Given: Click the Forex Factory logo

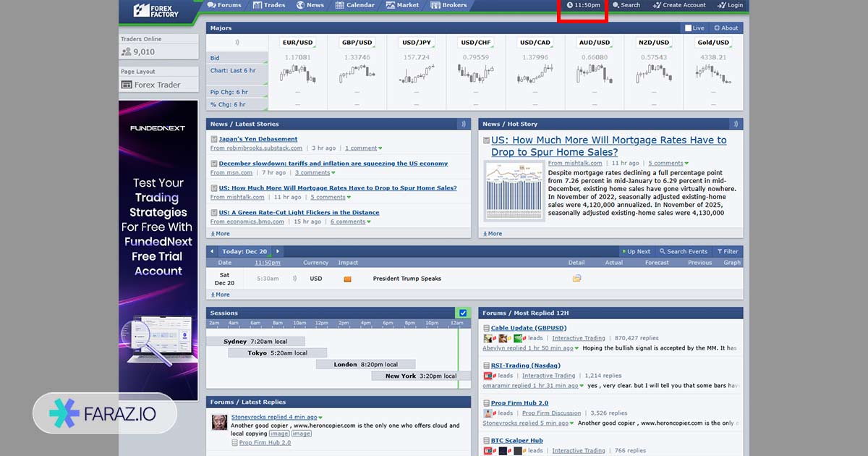Looking at the screenshot, I should coord(156,10).
